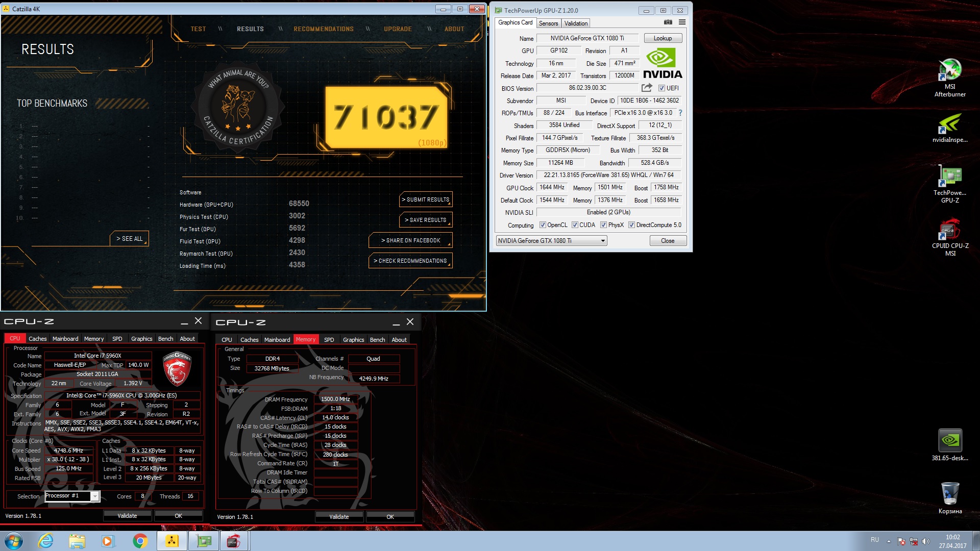This screenshot has width=980, height=551.
Task: Toggle the PhysX checkbox
Action: click(603, 225)
